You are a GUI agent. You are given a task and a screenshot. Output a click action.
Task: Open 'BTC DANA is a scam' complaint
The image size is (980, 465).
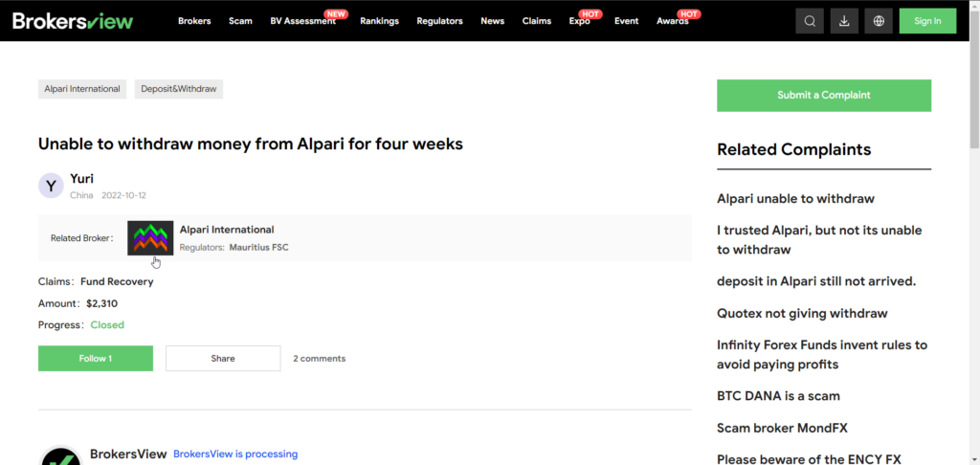tap(779, 395)
